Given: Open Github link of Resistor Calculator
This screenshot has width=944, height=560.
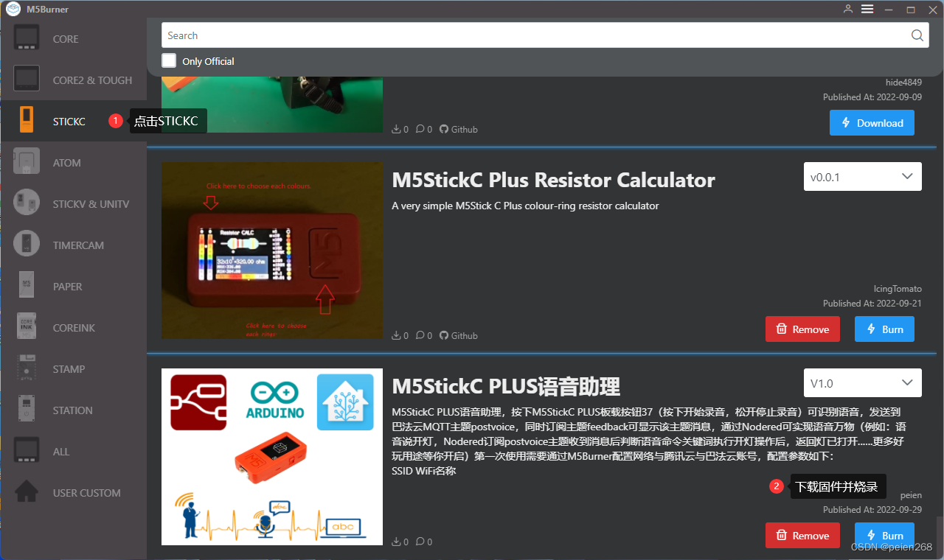Looking at the screenshot, I should click(x=459, y=335).
